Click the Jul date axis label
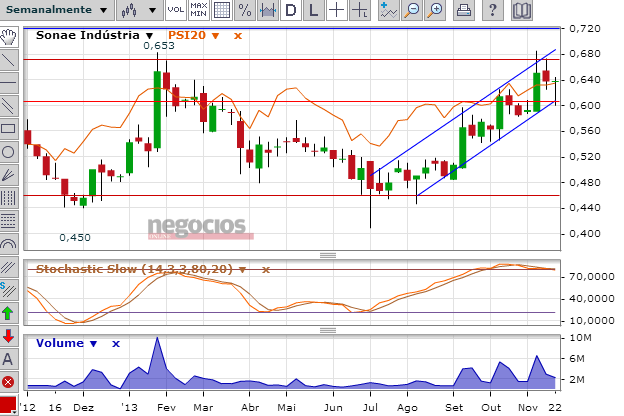624x416 pixels. click(370, 407)
